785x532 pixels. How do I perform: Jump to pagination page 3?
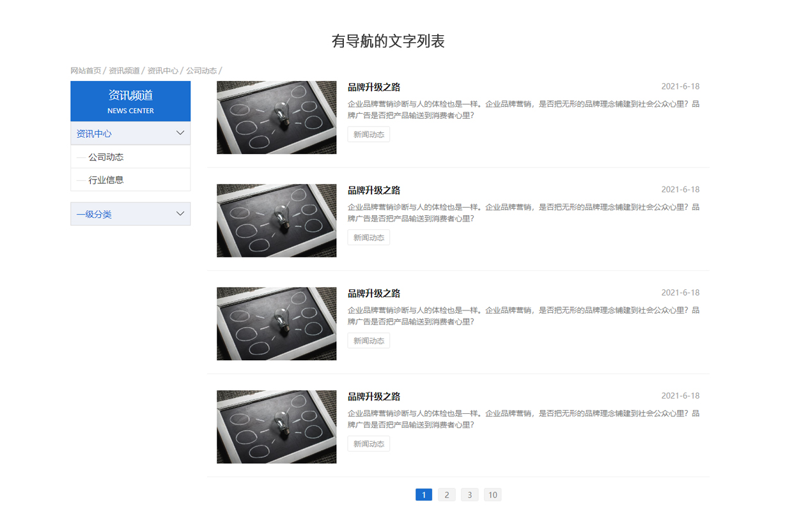pyautogui.click(x=470, y=495)
